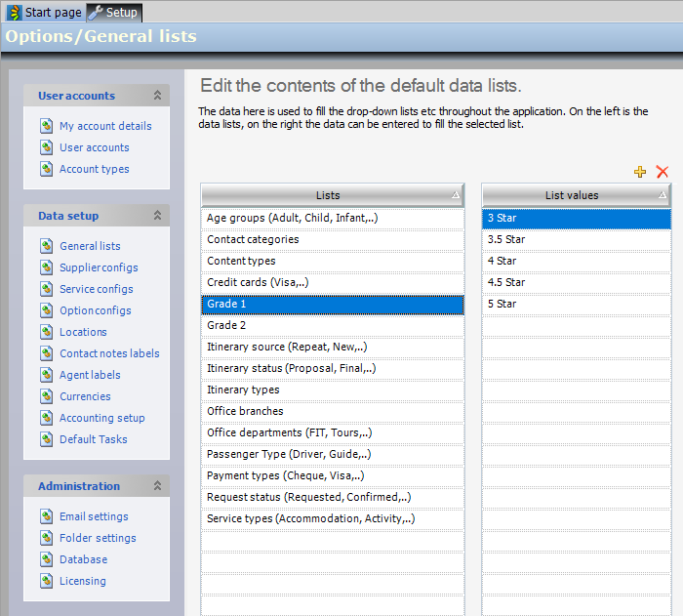Open the Account types link
The image size is (683, 616).
pyautogui.click(x=94, y=169)
